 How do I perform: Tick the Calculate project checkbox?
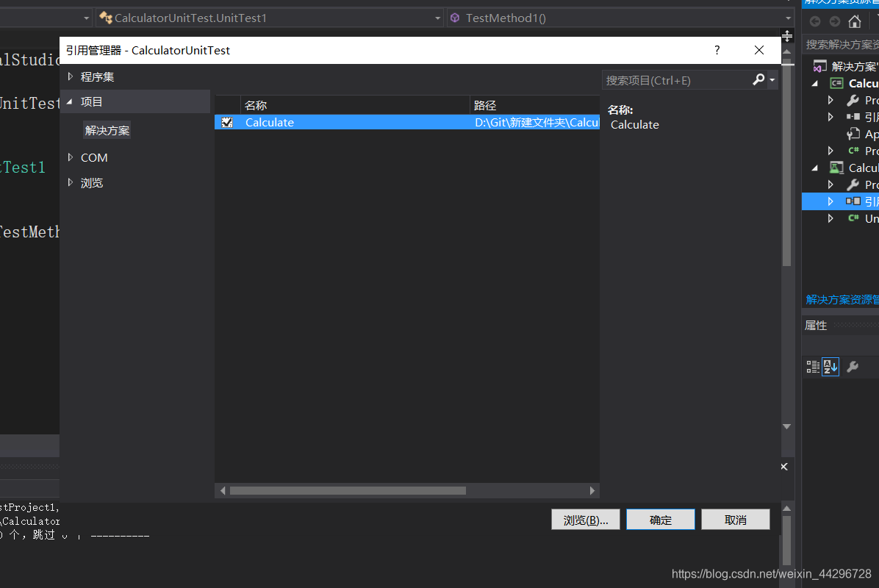(x=227, y=122)
